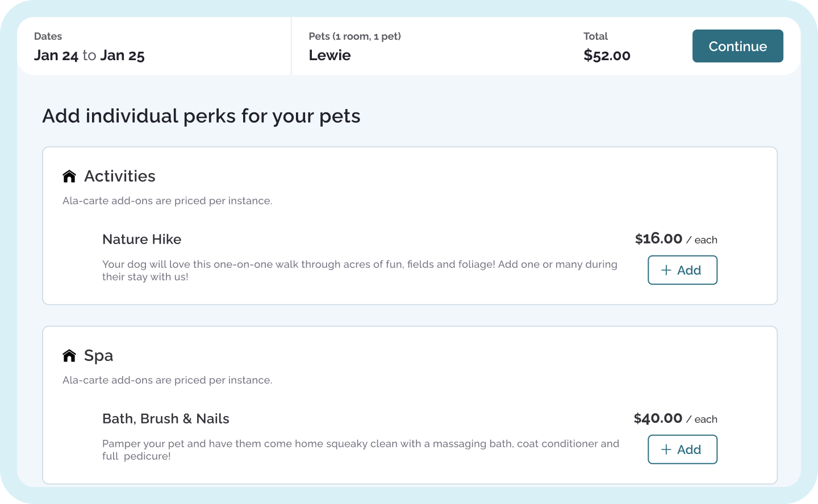Click the $16.00 / each price
818x504 pixels.
pyautogui.click(x=676, y=239)
